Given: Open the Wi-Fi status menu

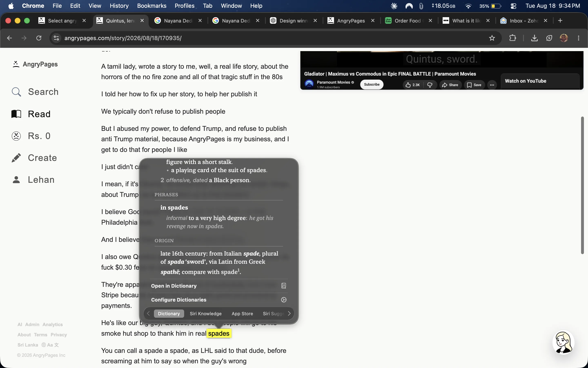Looking at the screenshot, I should click(468, 6).
